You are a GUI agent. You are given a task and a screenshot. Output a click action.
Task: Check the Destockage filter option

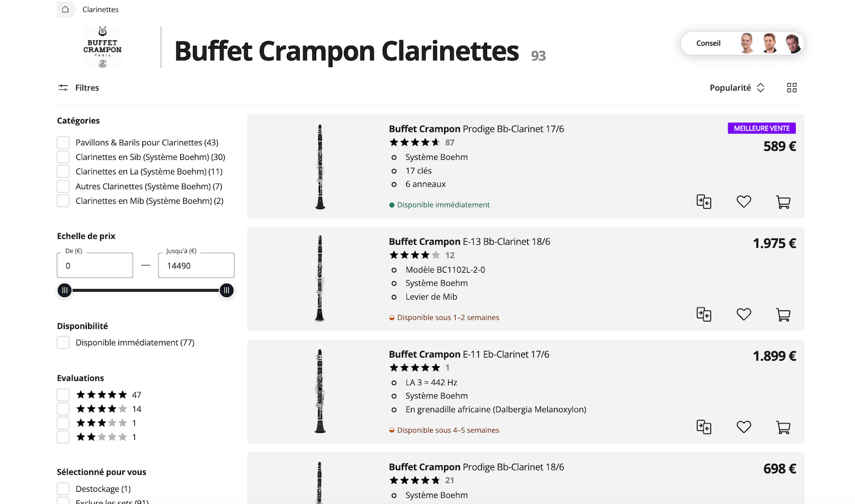63,488
